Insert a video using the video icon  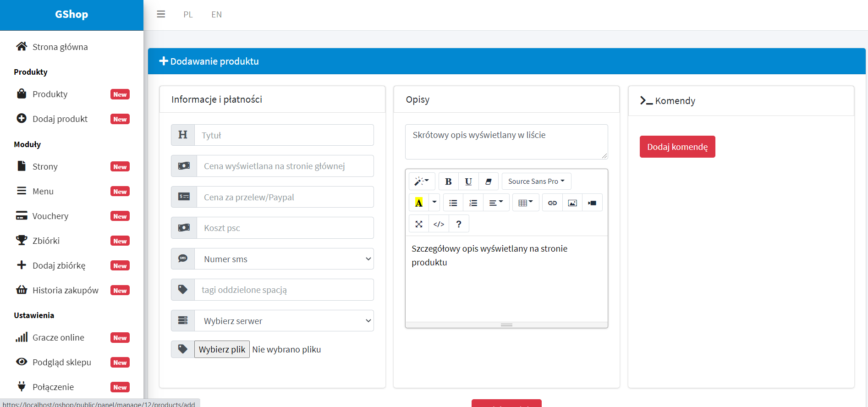click(x=592, y=203)
